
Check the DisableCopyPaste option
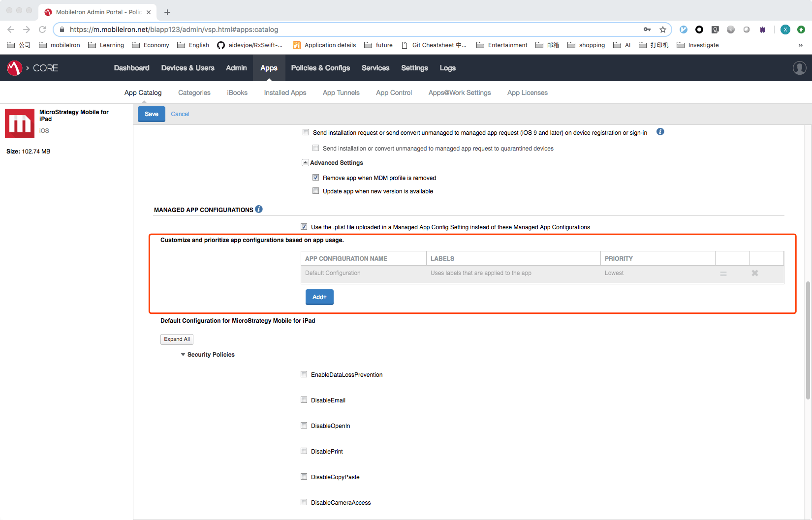pyautogui.click(x=304, y=477)
